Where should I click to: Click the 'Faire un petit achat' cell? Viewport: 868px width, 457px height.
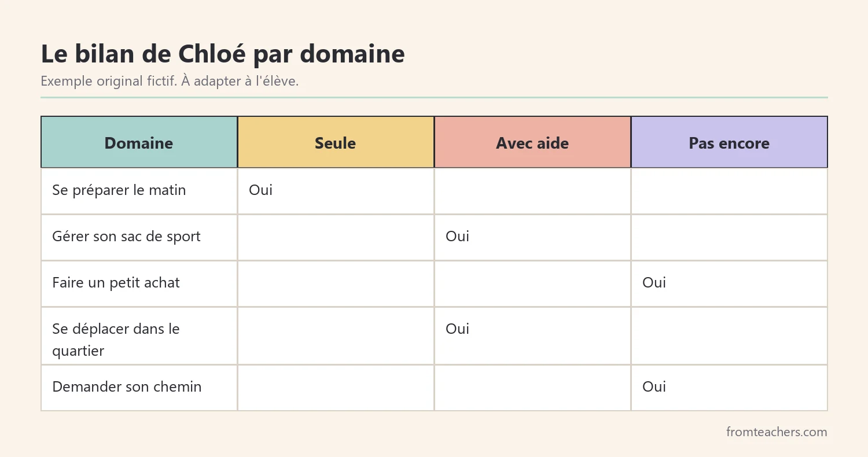(x=139, y=283)
